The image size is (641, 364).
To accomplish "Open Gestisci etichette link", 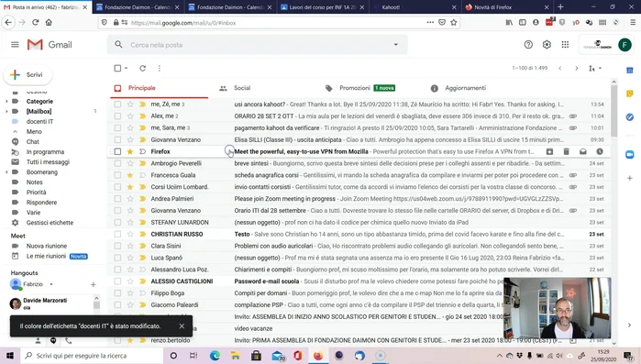I will point(50,223).
